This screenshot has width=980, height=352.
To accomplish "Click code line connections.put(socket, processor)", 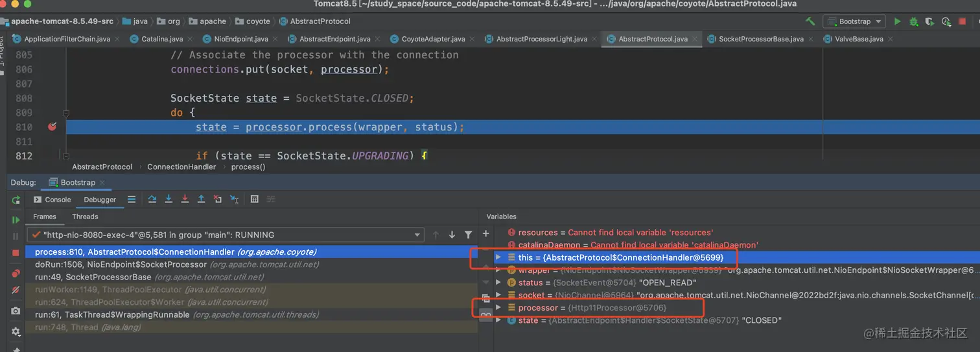I will pos(279,69).
